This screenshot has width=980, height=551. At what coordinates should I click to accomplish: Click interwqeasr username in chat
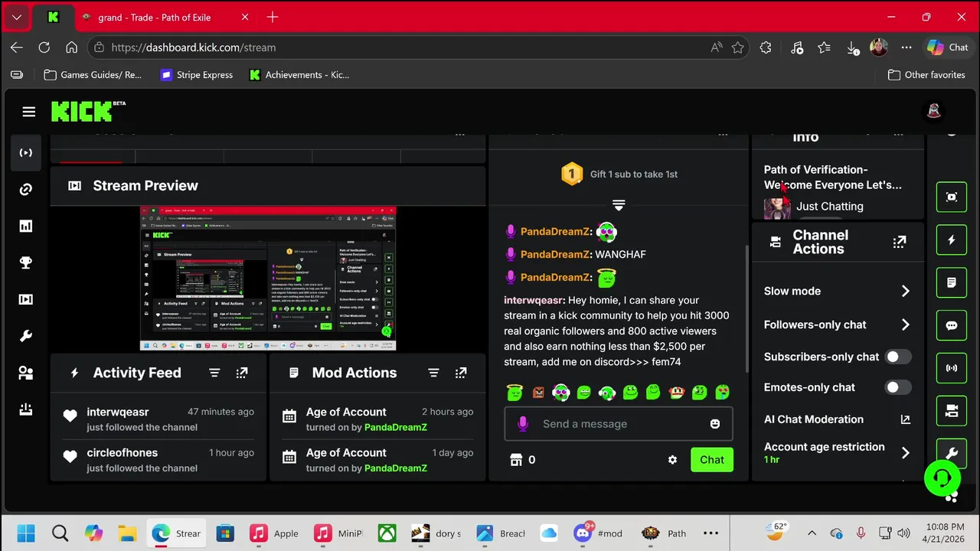(533, 301)
